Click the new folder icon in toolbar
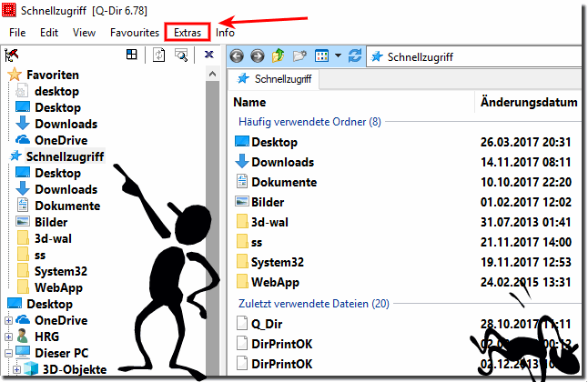Viewport: 588px width, 382px height. pyautogui.click(x=299, y=55)
